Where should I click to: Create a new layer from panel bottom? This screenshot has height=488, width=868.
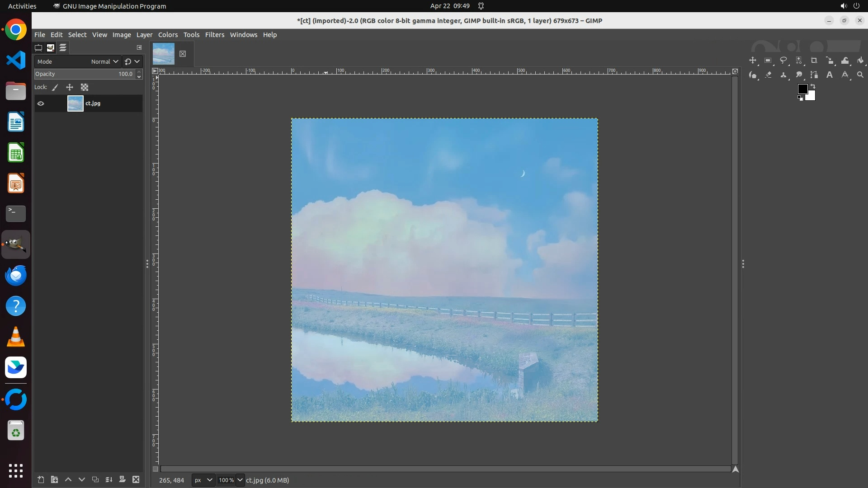(41, 480)
